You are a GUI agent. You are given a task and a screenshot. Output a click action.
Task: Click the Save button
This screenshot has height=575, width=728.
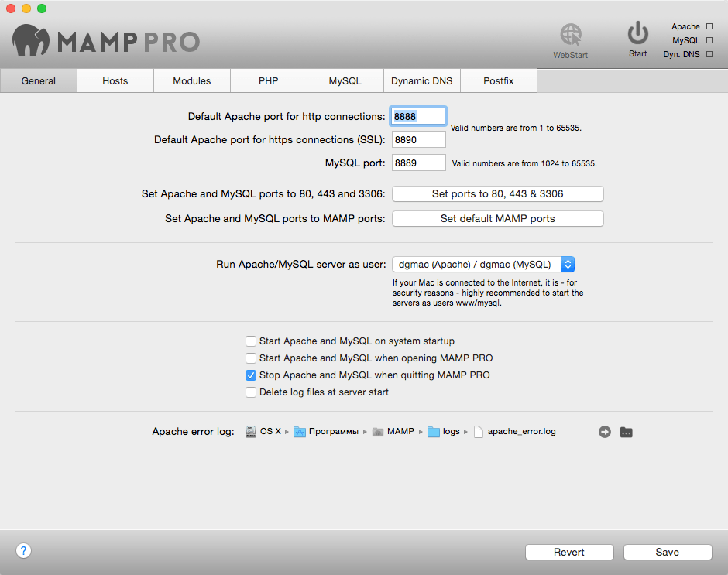(x=667, y=553)
